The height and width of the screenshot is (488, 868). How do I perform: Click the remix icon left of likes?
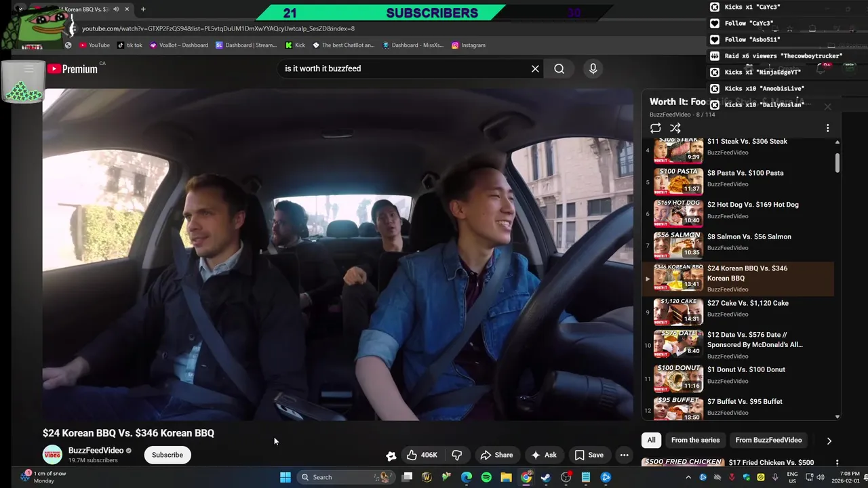[x=391, y=455]
